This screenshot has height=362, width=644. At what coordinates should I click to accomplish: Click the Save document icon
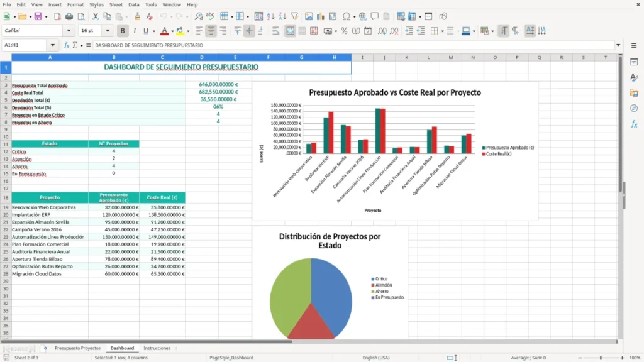point(38,16)
